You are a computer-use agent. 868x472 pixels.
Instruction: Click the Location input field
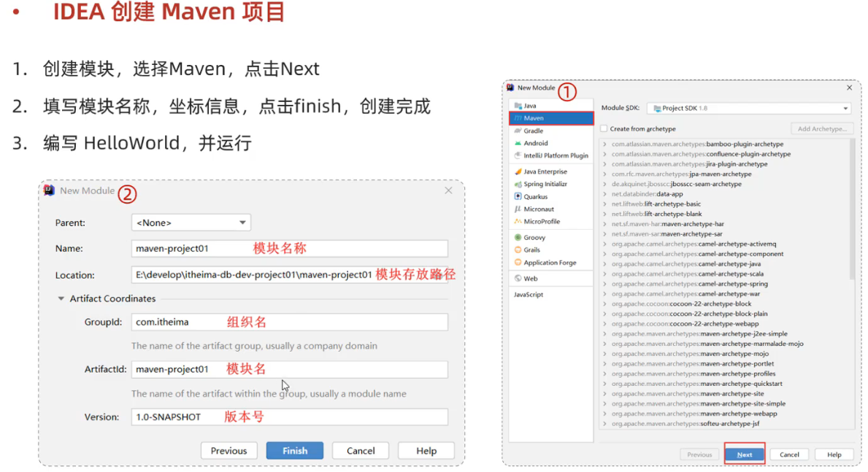point(290,275)
